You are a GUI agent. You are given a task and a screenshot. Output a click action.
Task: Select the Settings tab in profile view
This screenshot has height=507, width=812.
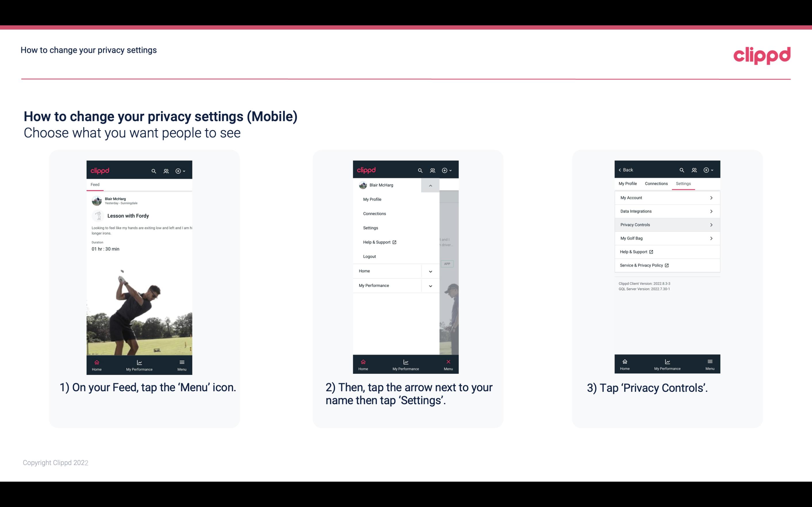point(683,183)
